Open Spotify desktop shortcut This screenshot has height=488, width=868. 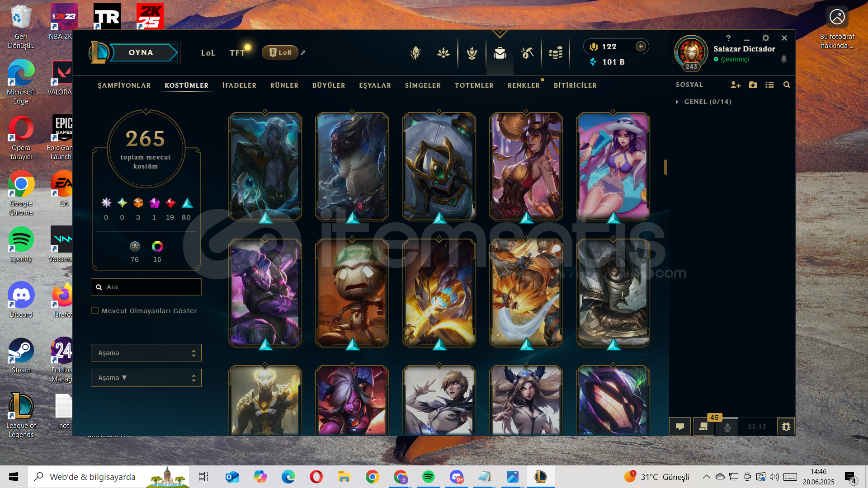tap(21, 244)
